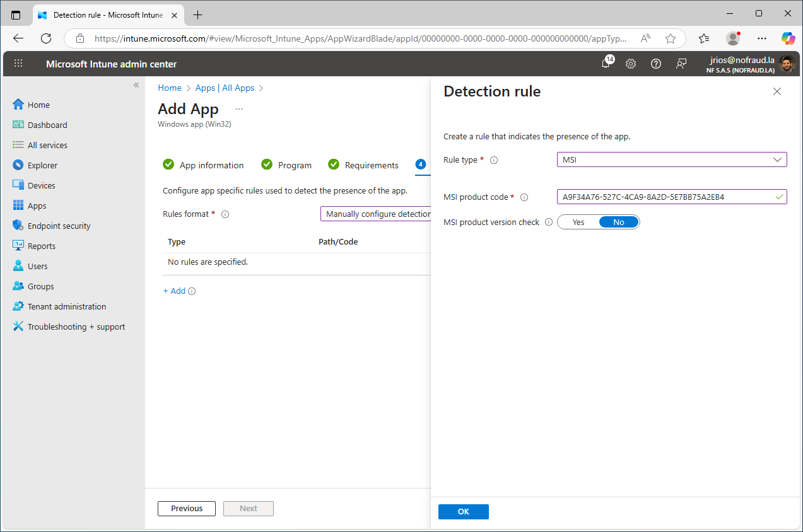Open the Rules format dropdown

(x=376, y=214)
